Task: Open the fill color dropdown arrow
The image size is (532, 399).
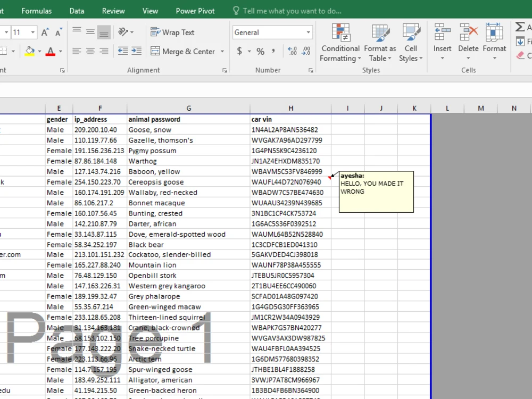Action: tap(40, 51)
